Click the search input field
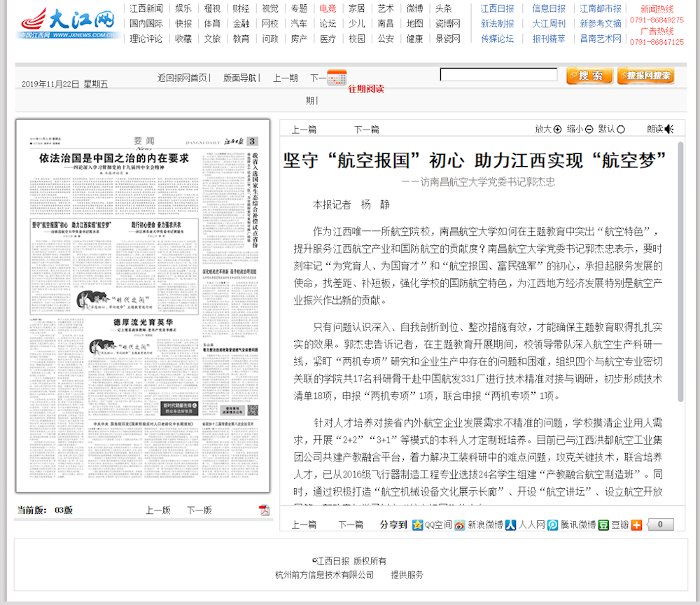Screen dimensions: 700x605 click(x=498, y=75)
